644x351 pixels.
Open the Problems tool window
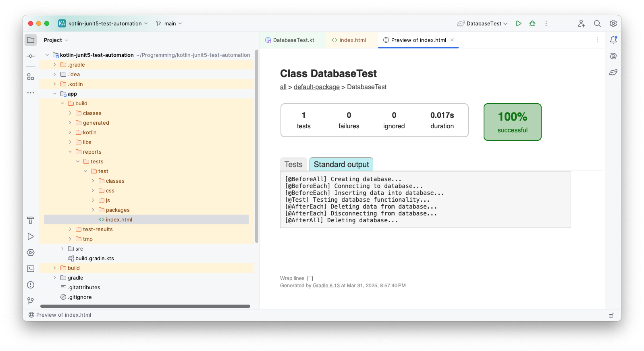click(x=31, y=285)
